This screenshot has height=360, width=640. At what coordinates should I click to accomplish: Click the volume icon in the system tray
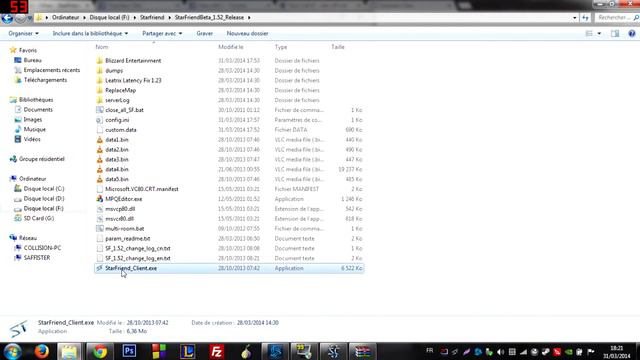pyautogui.click(x=500, y=352)
